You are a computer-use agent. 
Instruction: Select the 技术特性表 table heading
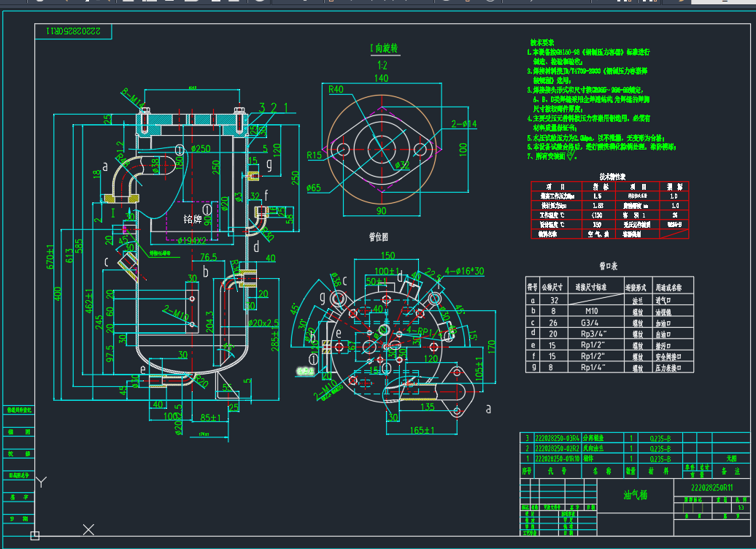pos(612,177)
